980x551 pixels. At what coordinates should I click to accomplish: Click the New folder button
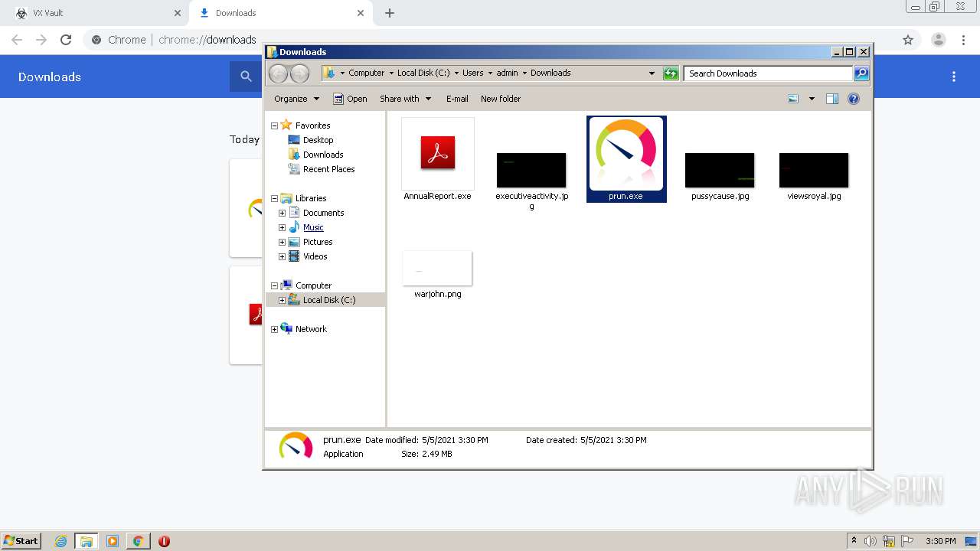[x=501, y=99]
